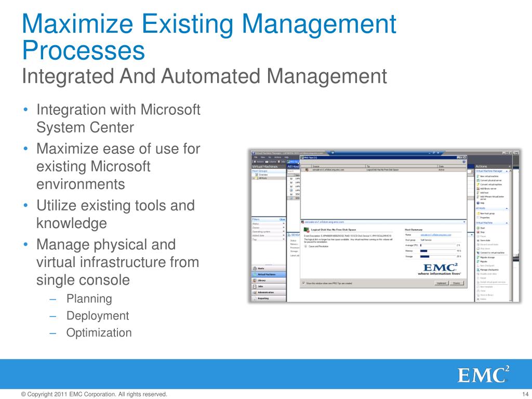Image resolution: width=532 pixels, height=399 pixels.
Task: Click the Overview icon under Host Groups
Action: pyautogui.click(x=257, y=175)
